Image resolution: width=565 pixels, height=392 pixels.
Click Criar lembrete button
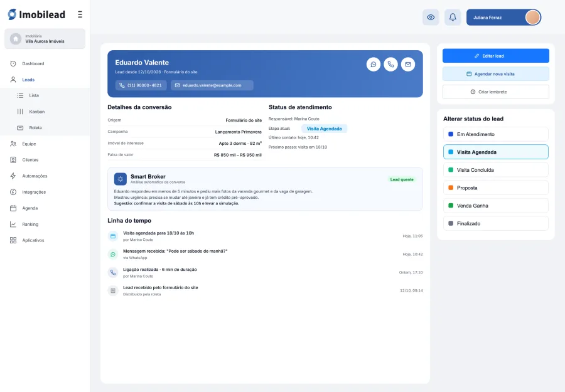coord(496,92)
